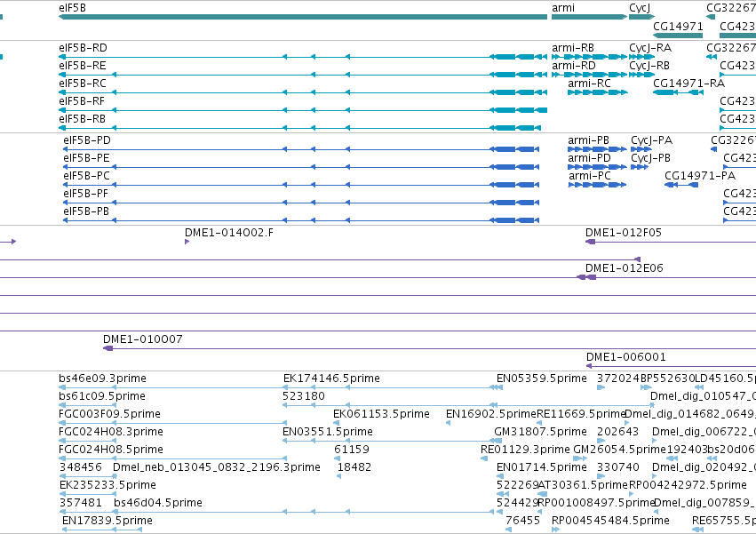This screenshot has height=534, width=756.
Task: Select EST EK235233.5prime
Action: pos(108,485)
